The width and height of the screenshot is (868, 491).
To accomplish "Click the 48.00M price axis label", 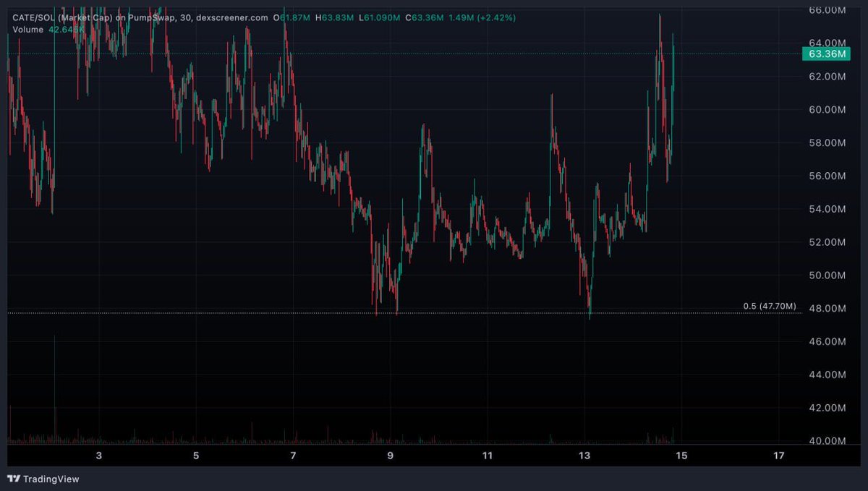I will [827, 309].
